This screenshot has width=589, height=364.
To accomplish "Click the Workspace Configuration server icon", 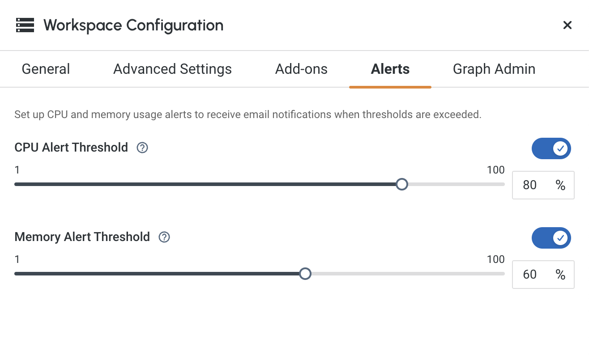I will tap(25, 25).
